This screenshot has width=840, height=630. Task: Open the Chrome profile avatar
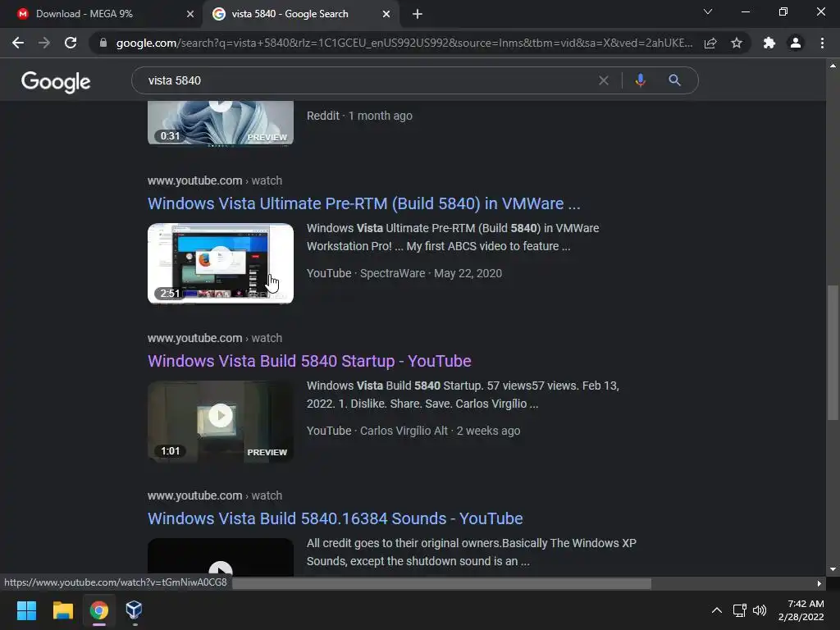pyautogui.click(x=796, y=43)
